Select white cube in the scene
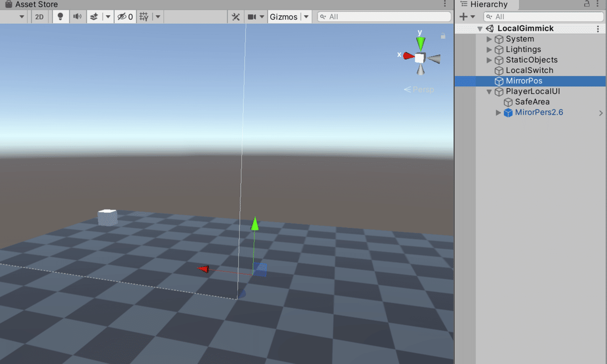The height and width of the screenshot is (364, 607). click(x=107, y=217)
